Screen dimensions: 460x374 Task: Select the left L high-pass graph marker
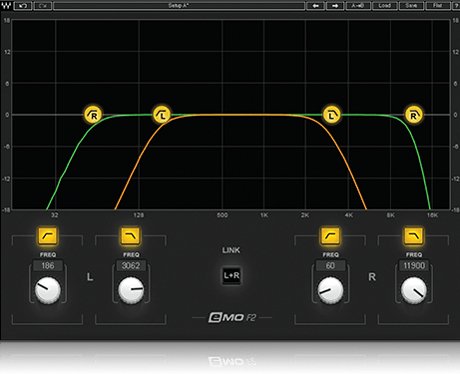coord(162,115)
